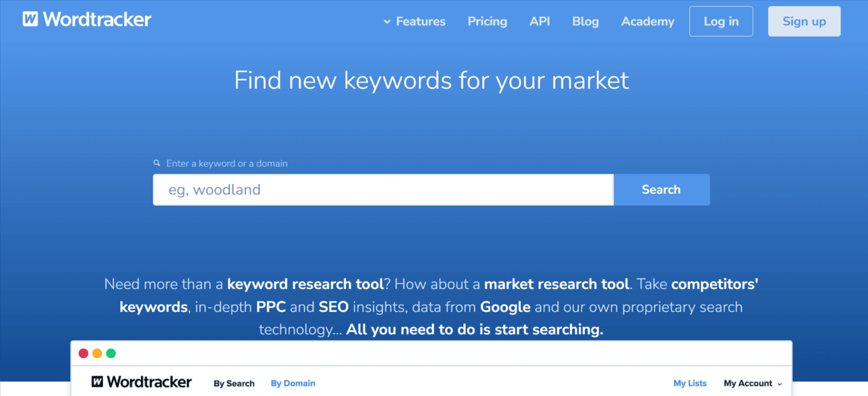This screenshot has height=396, width=868.
Task: Expand the chevron next to Features
Action: click(x=387, y=21)
